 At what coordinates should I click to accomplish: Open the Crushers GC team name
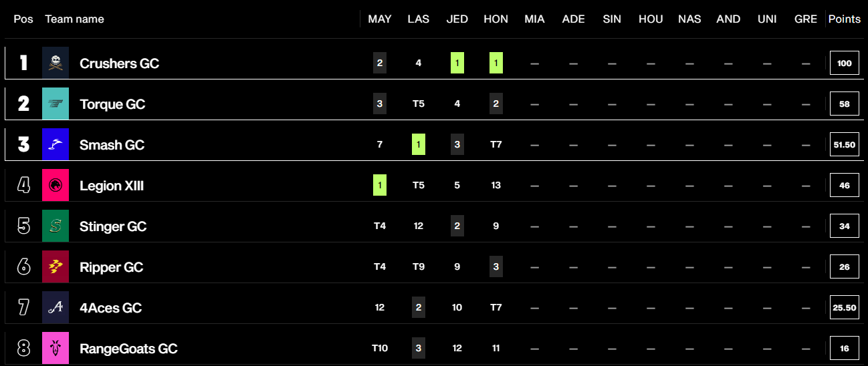[119, 63]
